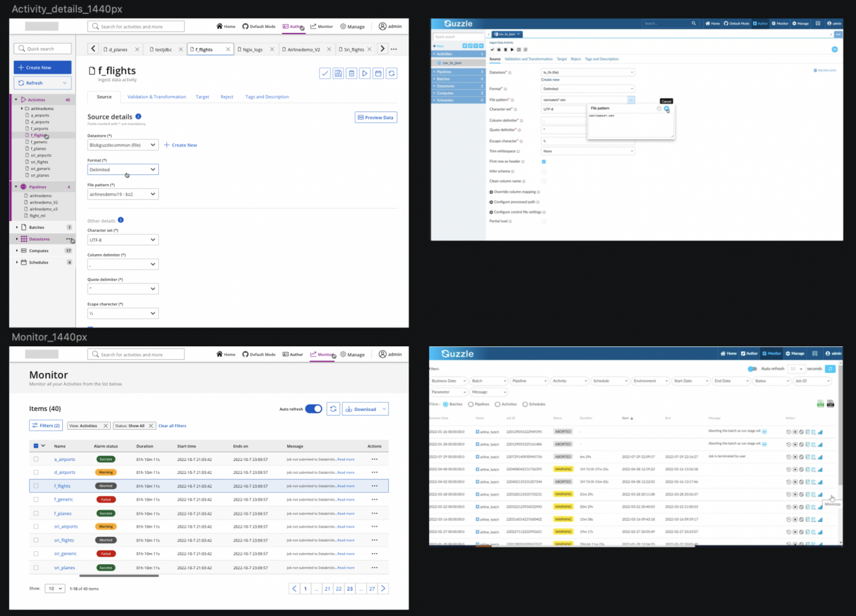Go to page 22 in the pagination
856x616 pixels.
point(339,589)
